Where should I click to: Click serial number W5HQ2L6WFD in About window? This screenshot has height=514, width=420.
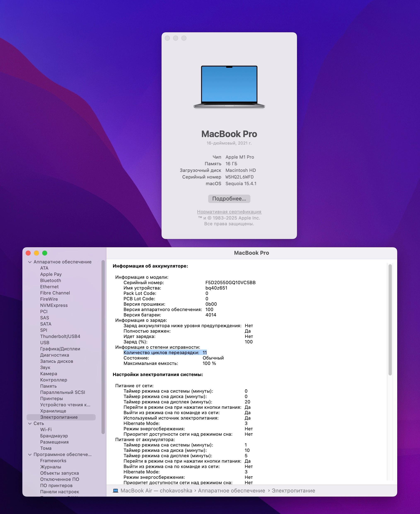tap(239, 177)
